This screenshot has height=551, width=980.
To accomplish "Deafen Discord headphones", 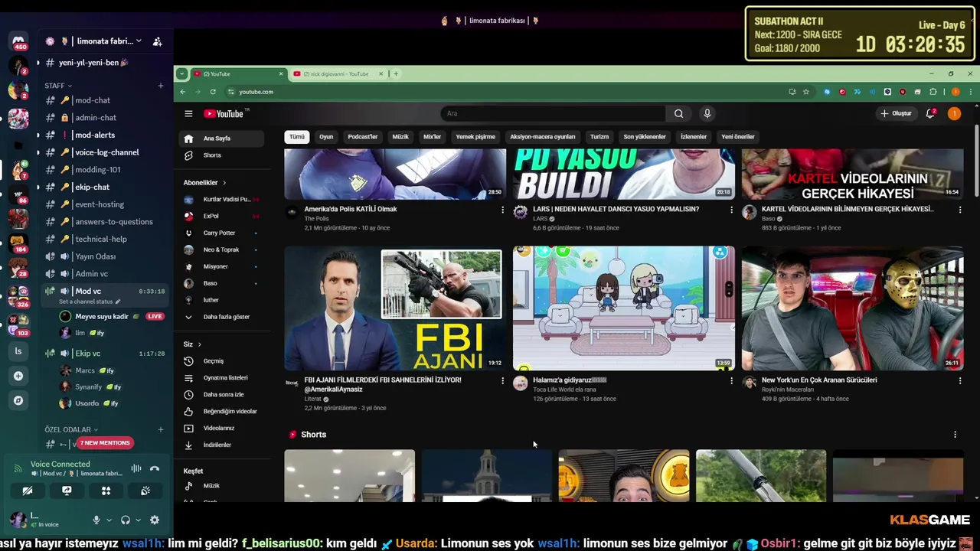I will [126, 520].
